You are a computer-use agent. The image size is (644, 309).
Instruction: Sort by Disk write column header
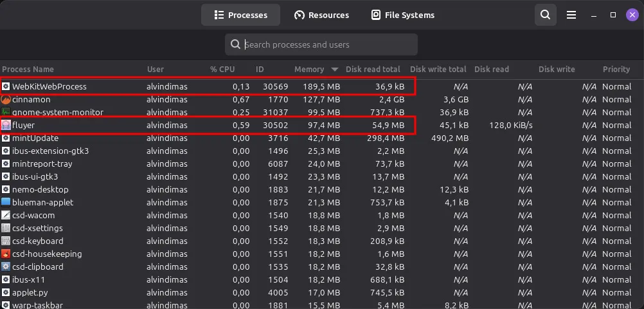tap(557, 69)
